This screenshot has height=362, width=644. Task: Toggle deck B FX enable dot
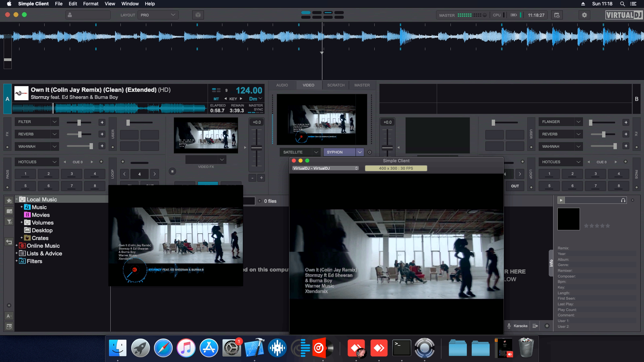[636, 147]
